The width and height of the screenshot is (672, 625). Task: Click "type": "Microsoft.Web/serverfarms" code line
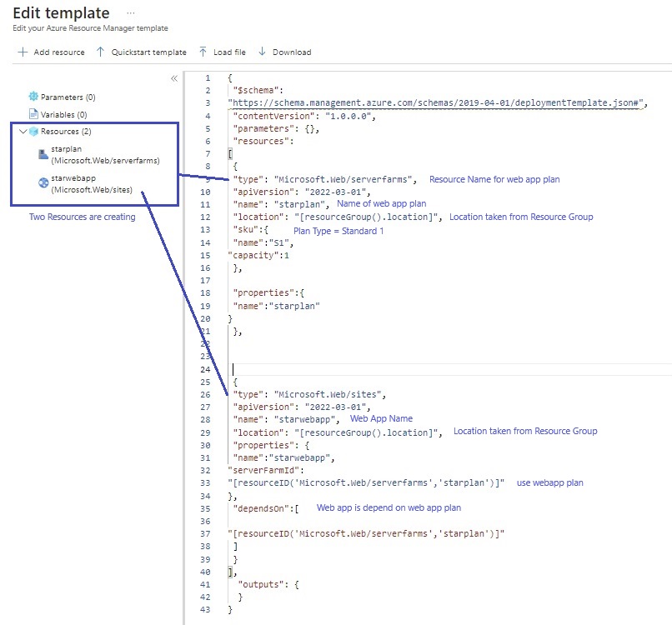click(324, 179)
